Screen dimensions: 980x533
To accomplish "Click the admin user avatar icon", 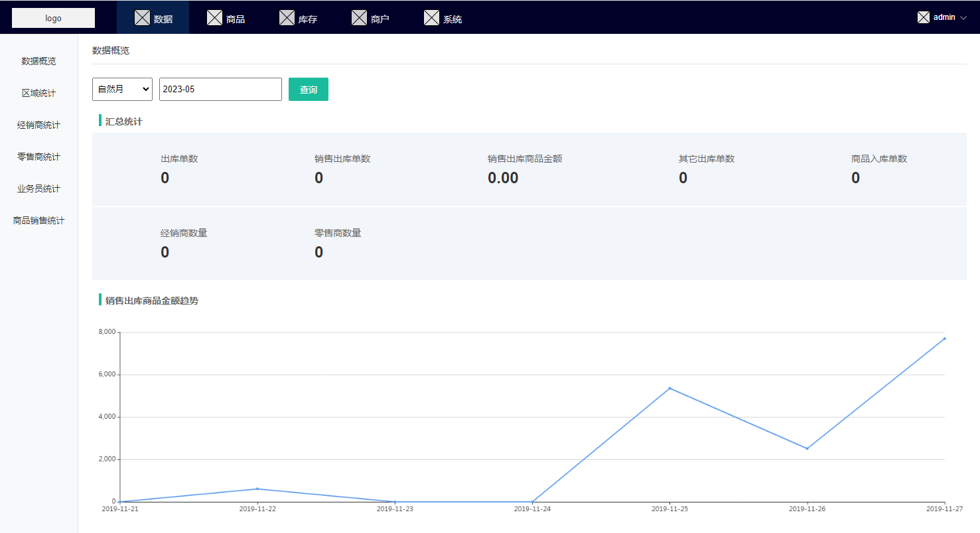I will point(923,17).
